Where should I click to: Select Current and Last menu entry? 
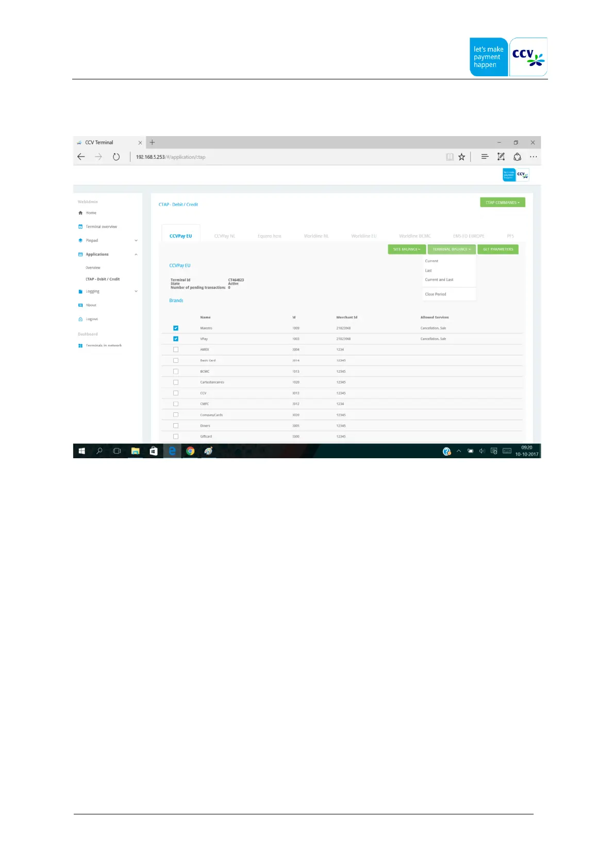click(439, 280)
